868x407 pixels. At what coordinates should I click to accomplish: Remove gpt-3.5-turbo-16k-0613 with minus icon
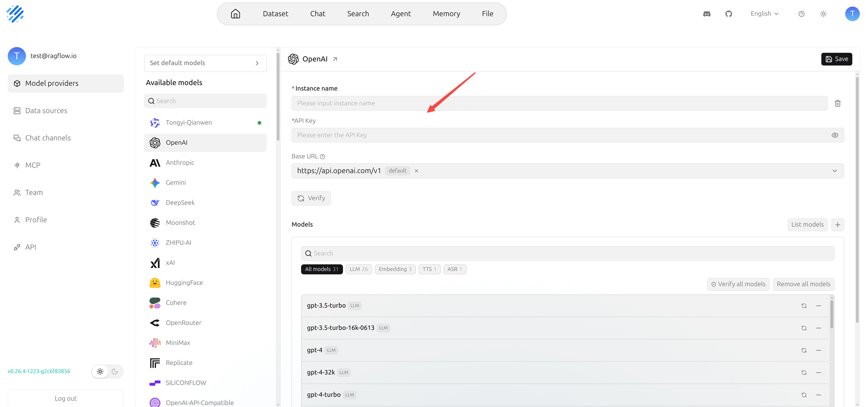818,328
